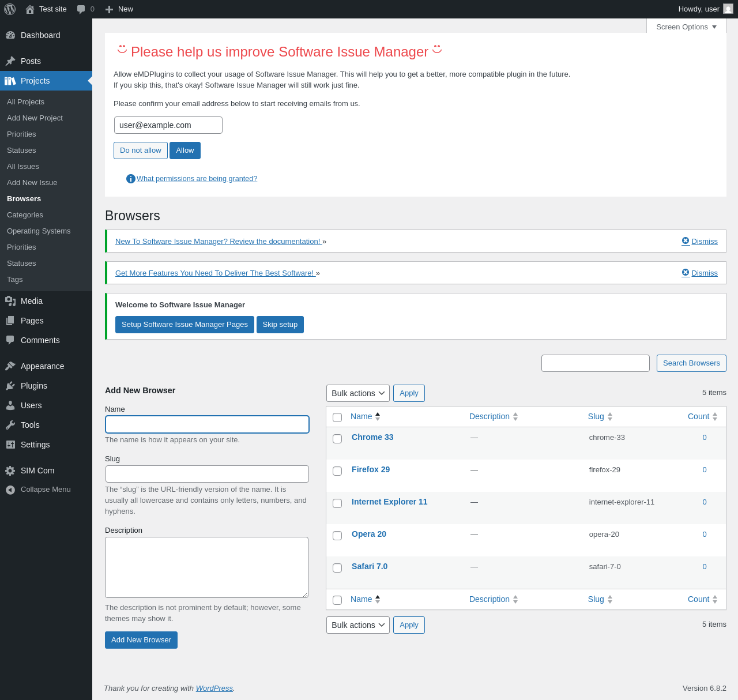Click the Search Browsers button
The height and width of the screenshot is (700, 738).
click(x=691, y=363)
